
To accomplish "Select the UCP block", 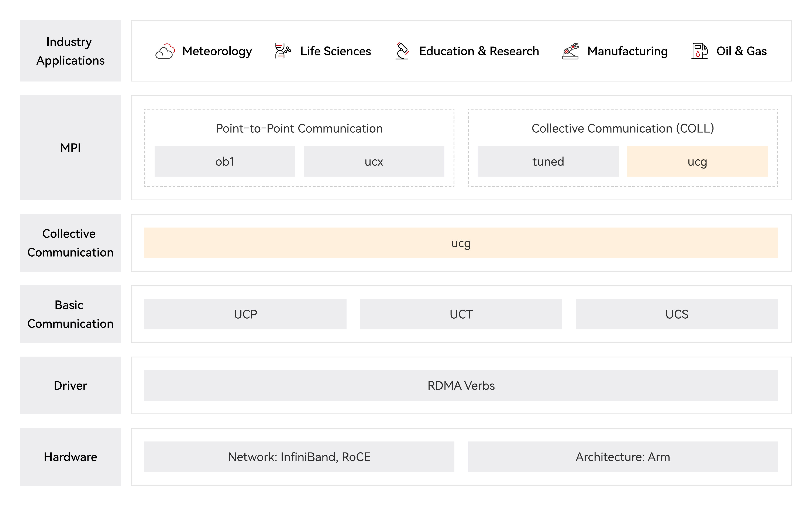I will [245, 314].
